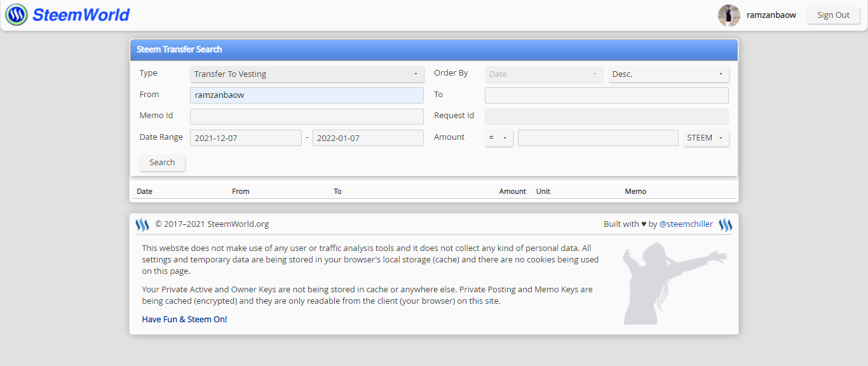Click the © 2017–2021 SteemWorld.org text
This screenshot has height=366, width=868.
pyautogui.click(x=212, y=224)
